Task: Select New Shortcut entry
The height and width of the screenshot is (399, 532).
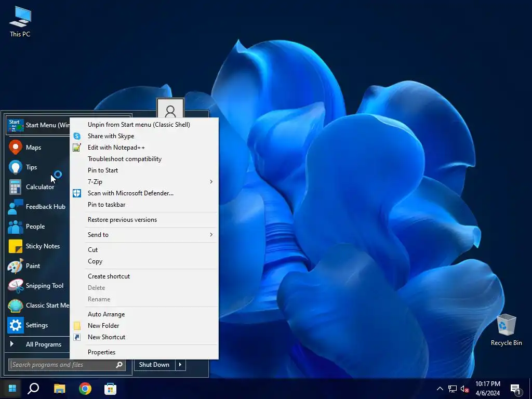Action: point(144,337)
